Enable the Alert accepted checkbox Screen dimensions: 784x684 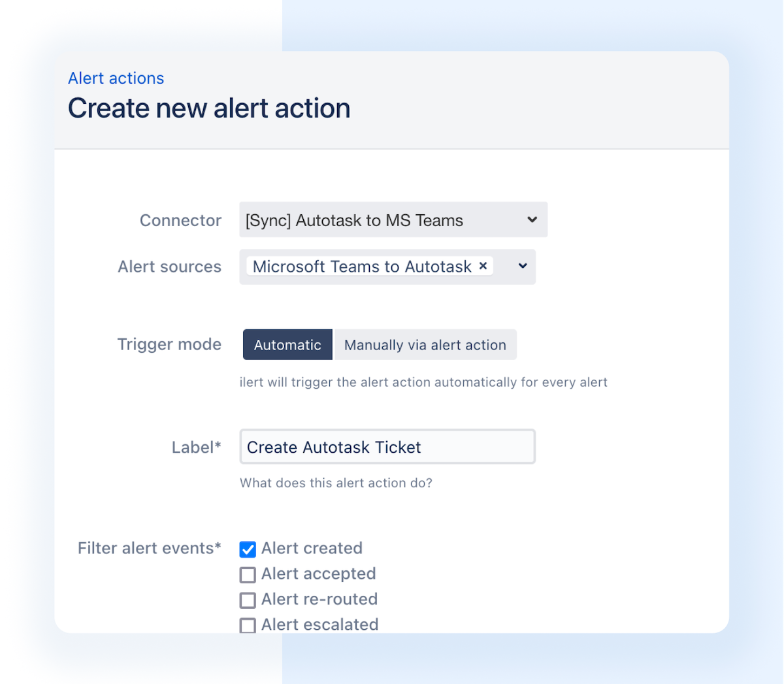(248, 574)
